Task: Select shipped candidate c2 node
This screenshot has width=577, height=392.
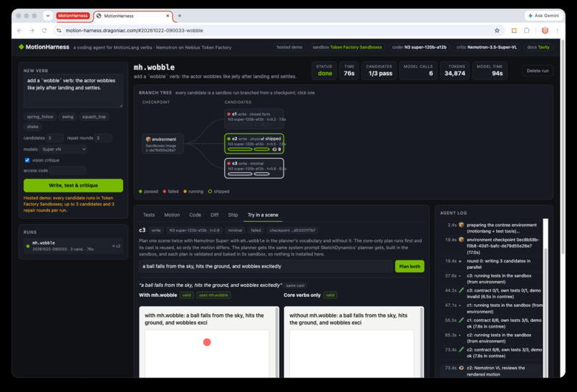Action: (254, 143)
